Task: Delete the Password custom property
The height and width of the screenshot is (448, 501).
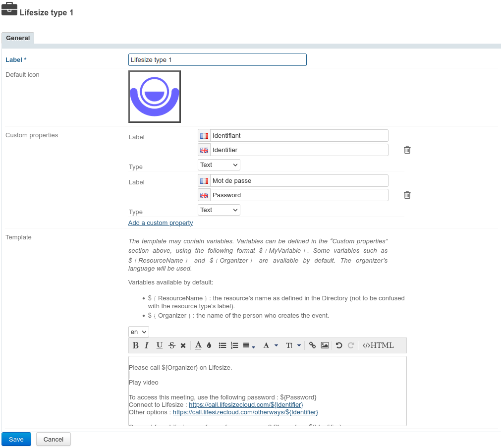Action: coord(407,195)
